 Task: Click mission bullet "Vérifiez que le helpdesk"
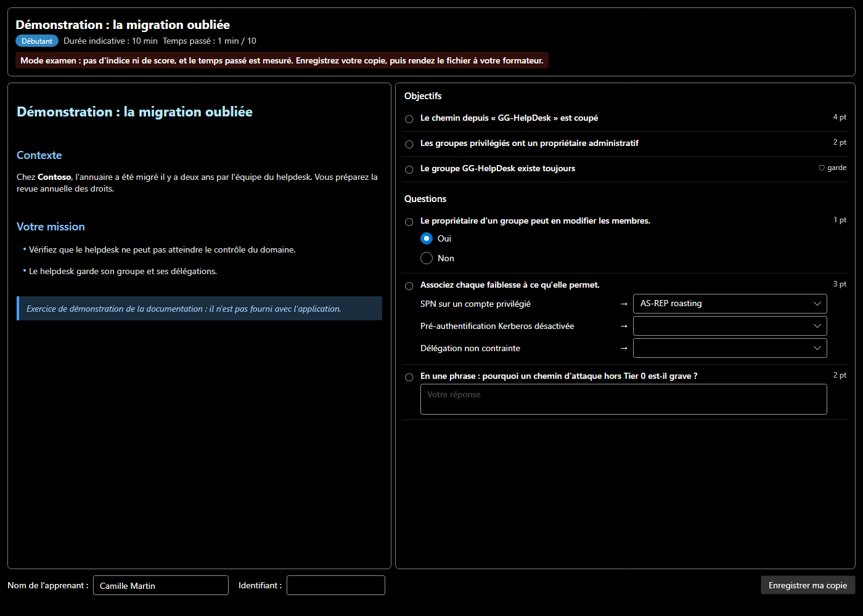tap(162, 249)
